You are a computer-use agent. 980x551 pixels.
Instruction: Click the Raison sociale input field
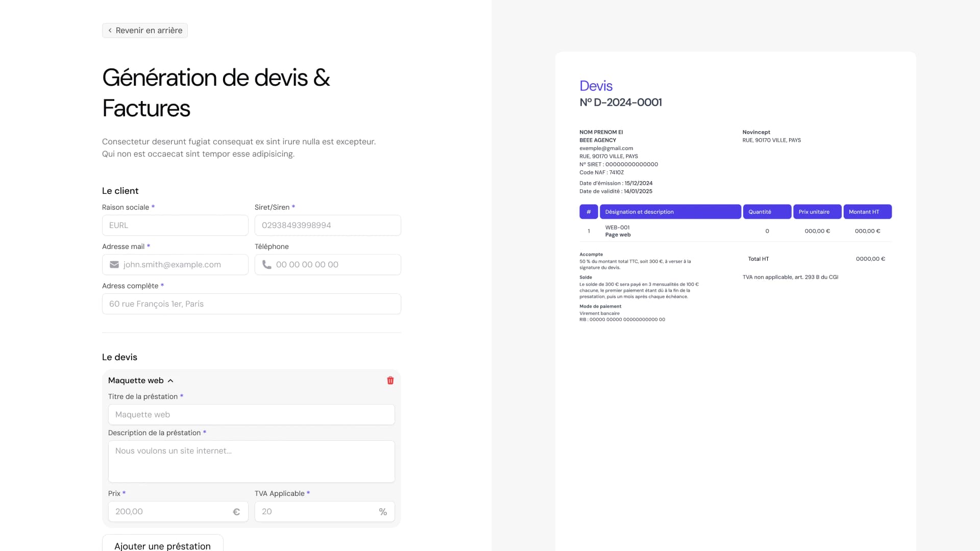click(x=175, y=225)
